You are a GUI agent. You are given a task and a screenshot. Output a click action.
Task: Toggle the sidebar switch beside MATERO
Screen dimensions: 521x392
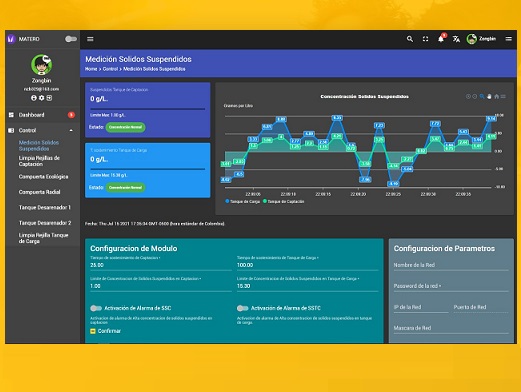point(71,39)
